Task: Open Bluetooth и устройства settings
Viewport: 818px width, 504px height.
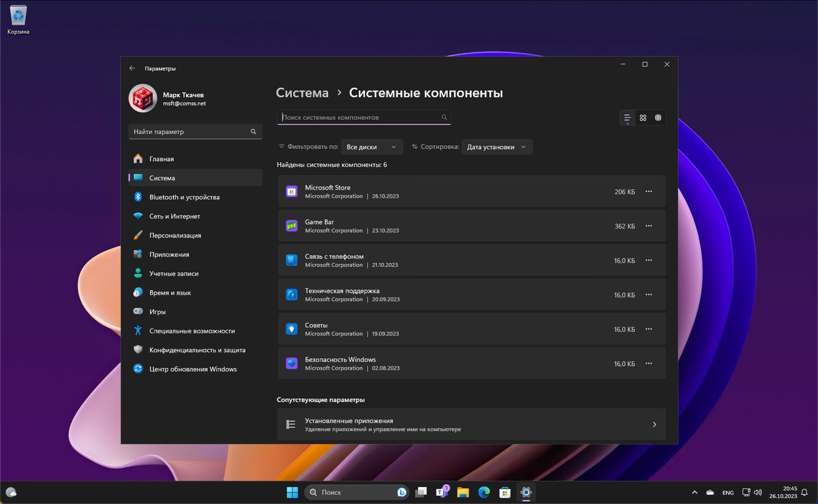Action: point(195,197)
